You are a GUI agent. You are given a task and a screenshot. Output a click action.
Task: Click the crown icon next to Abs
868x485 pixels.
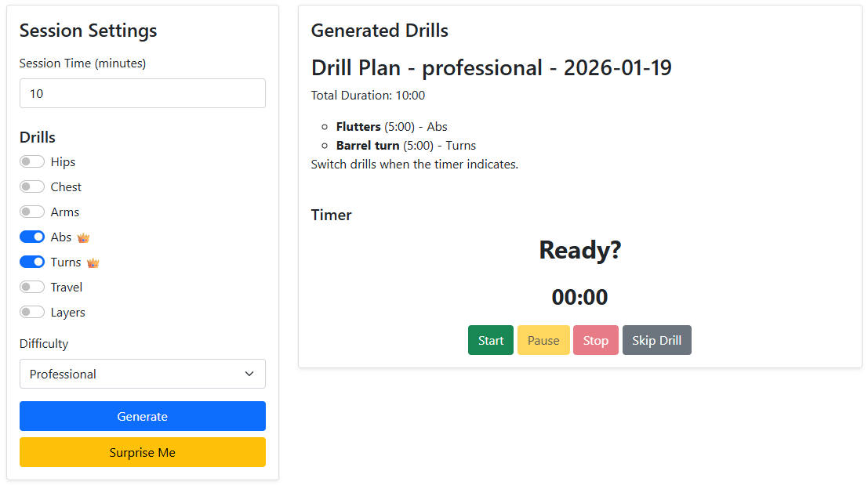coord(83,237)
